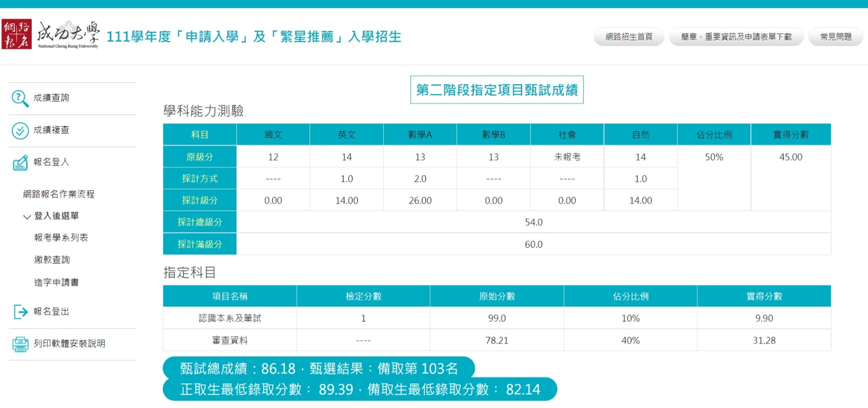868x408 pixels.
Task: Click the 列印軟體安裝說明 text link
Action: click(69, 344)
